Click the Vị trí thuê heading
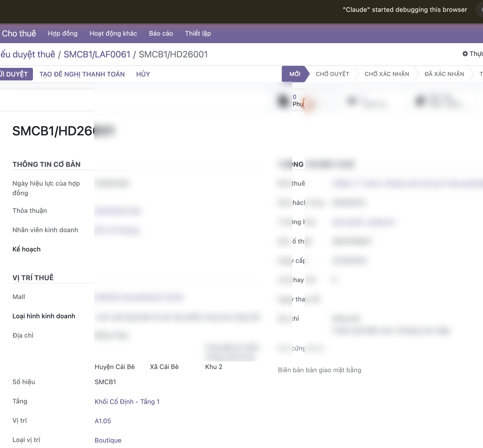Image resolution: width=483 pixels, height=448 pixels. pos(33,277)
